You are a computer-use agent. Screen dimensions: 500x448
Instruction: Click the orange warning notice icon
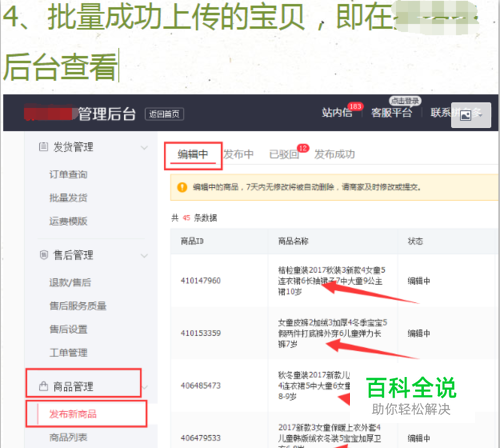coord(182,187)
